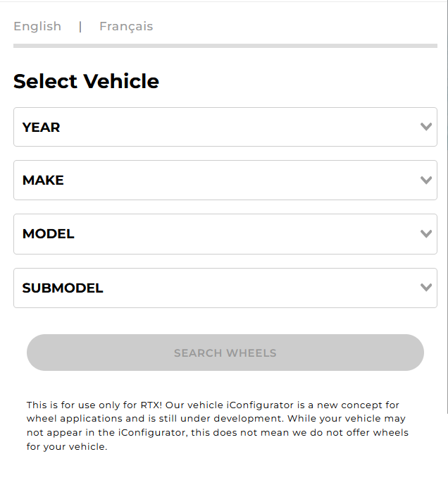
Task: Open the MODEL selection dropdown
Action: [x=225, y=233]
